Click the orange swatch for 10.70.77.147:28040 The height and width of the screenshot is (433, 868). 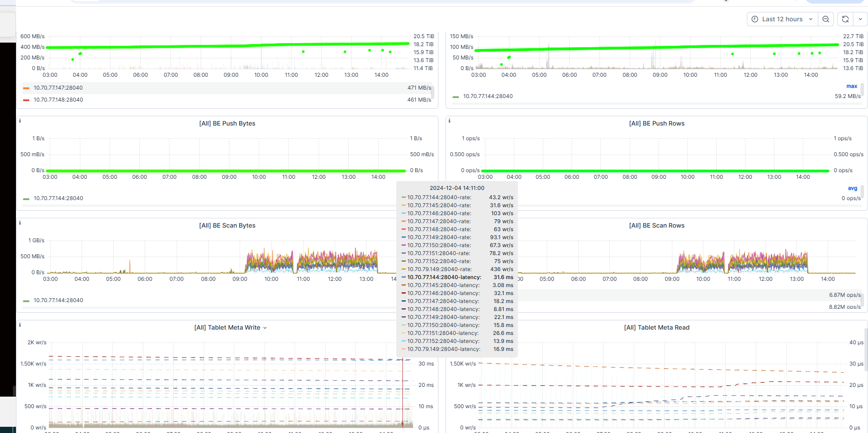(26, 88)
